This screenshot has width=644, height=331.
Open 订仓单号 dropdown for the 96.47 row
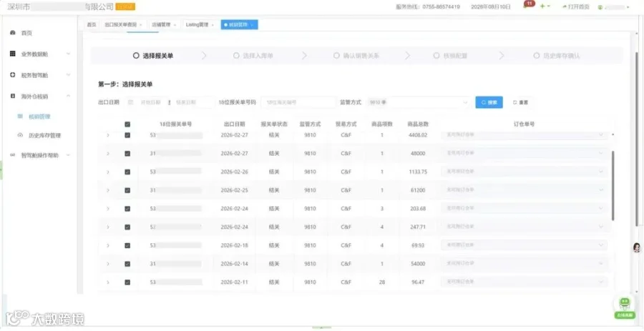[x=524, y=282]
